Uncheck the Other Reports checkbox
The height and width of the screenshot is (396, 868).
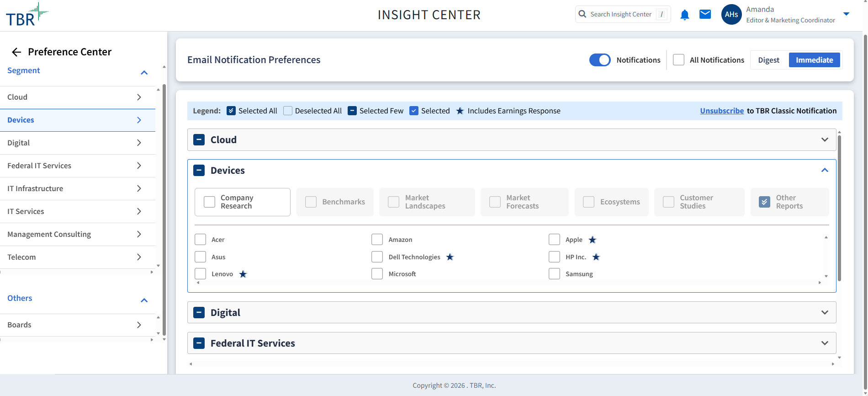click(x=764, y=202)
